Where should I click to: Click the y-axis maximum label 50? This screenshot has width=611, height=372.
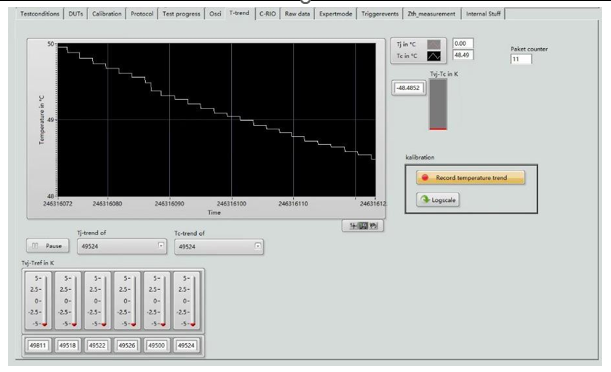[51, 44]
